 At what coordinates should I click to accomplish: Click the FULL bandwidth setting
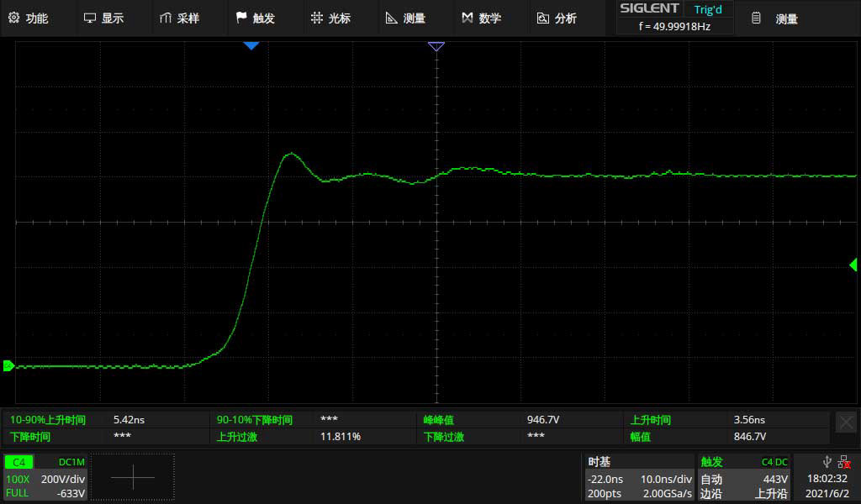point(17,493)
